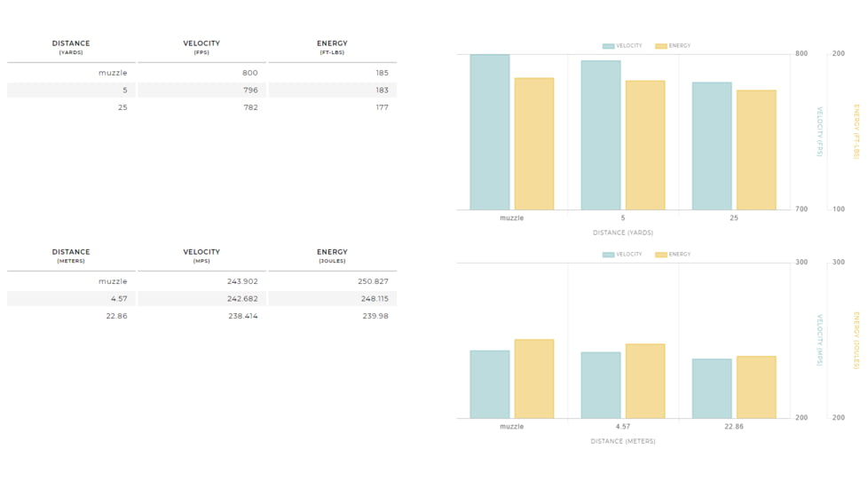Click the Velocity (FPS) column header
Screen dimensions: 868x488
(201, 47)
